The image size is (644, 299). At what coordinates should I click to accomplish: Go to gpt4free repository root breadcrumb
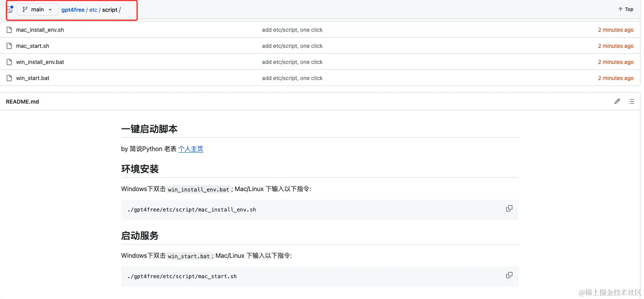[x=73, y=10]
